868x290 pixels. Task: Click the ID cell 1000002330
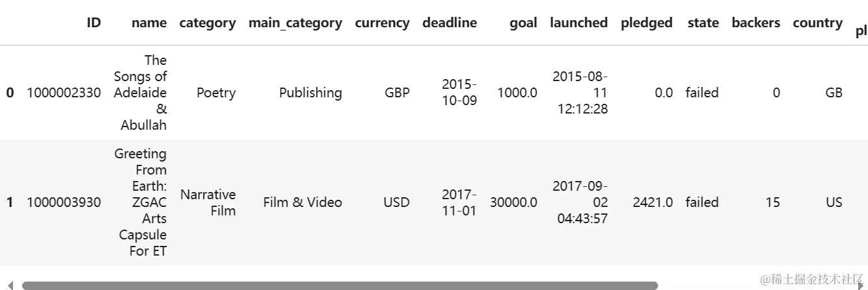pyautogui.click(x=64, y=93)
